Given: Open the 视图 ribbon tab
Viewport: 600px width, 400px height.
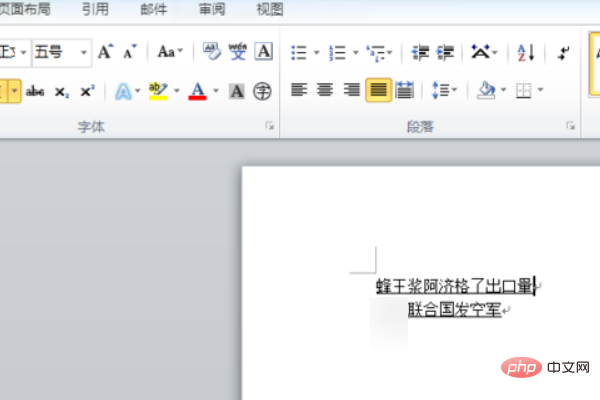Looking at the screenshot, I should 269,10.
